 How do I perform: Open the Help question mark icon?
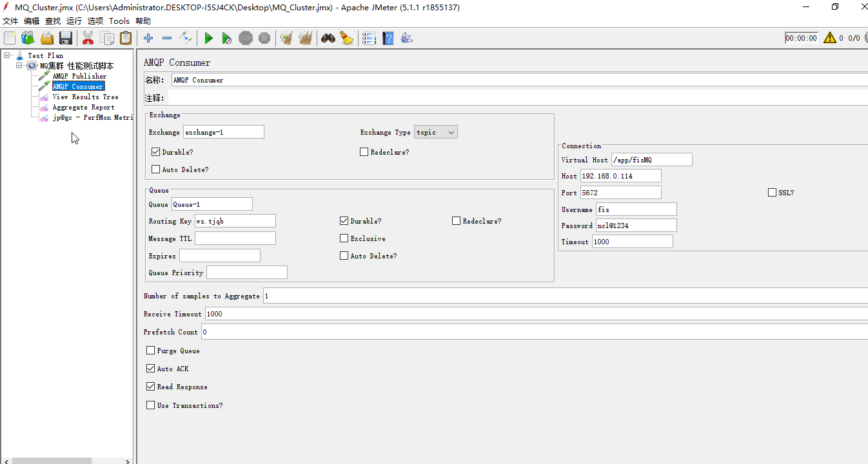pyautogui.click(x=388, y=38)
